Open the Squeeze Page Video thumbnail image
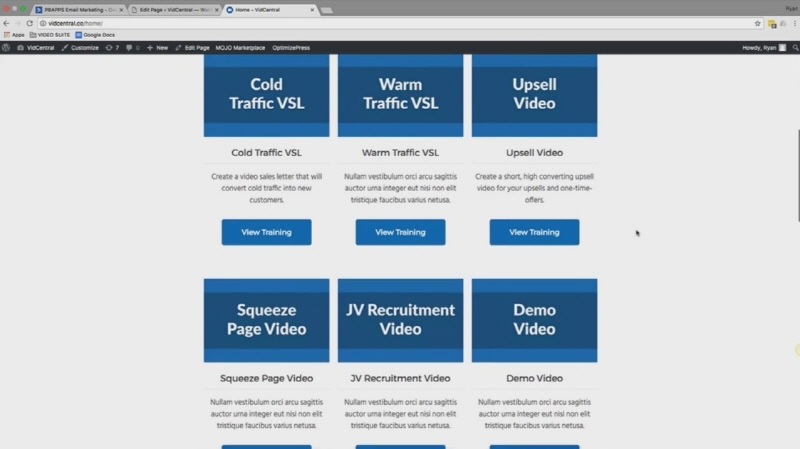 click(266, 320)
